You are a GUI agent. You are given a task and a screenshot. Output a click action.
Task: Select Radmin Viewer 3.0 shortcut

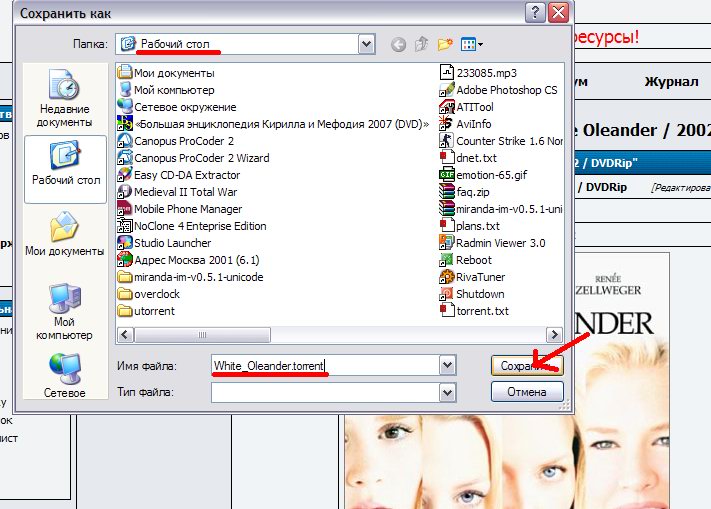click(492, 243)
